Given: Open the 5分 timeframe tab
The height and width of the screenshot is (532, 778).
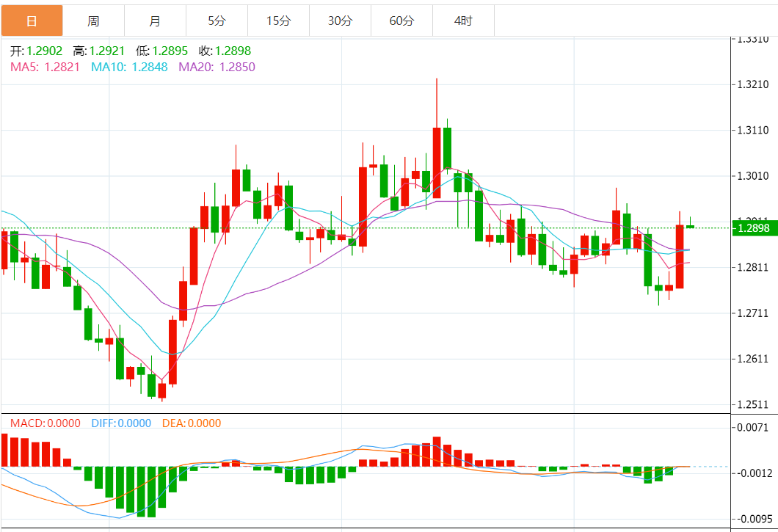Looking at the screenshot, I should click(217, 21).
